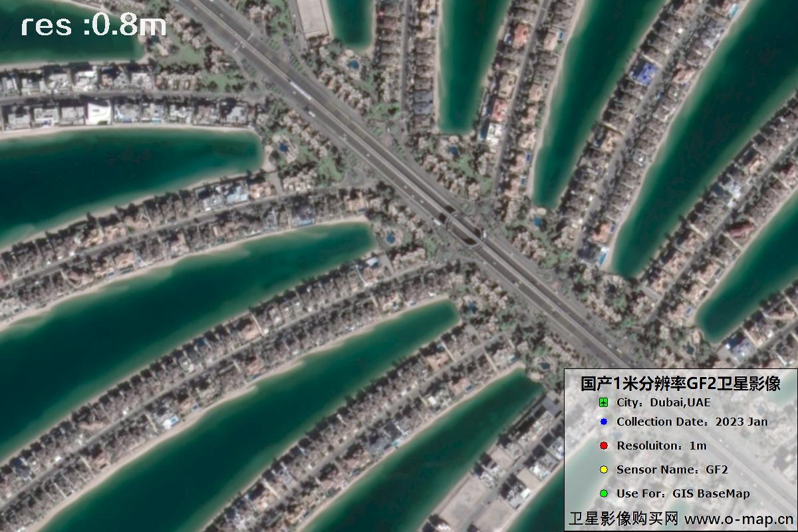Click the green airplane City icon
Viewport: 798px width, 532px height.
603,402
